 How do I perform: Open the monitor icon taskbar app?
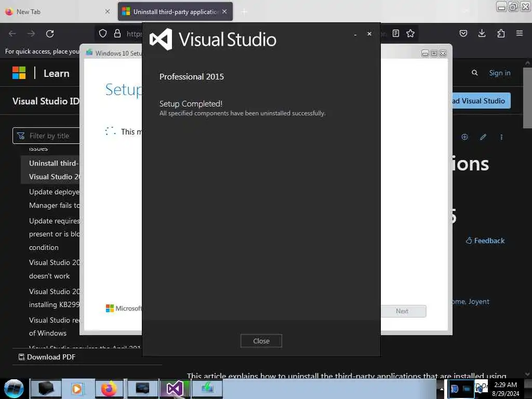click(142, 389)
